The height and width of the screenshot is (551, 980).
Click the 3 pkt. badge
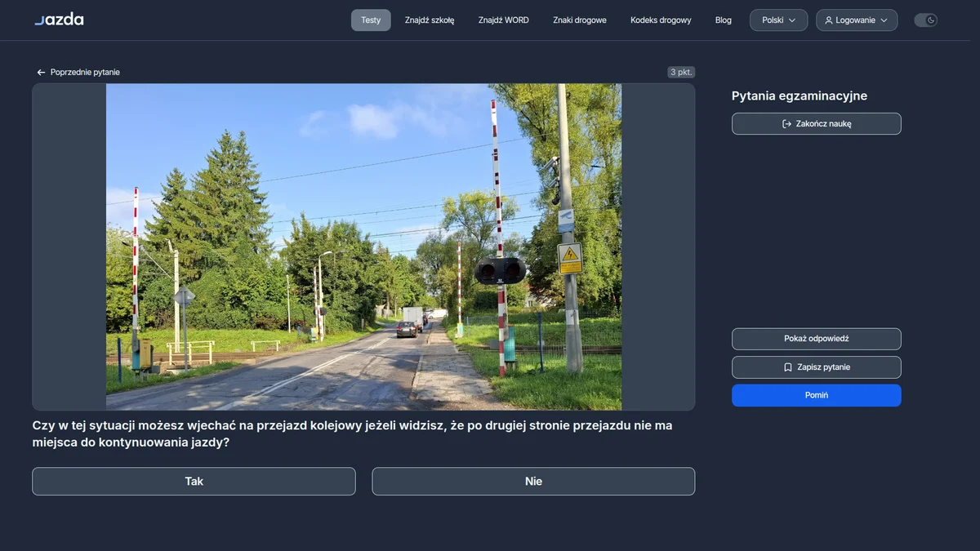click(681, 73)
